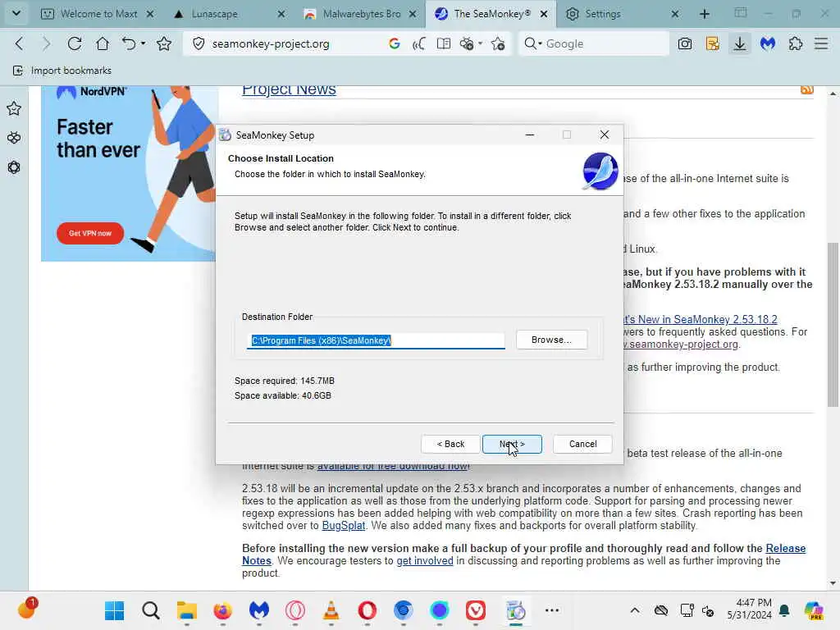
Task: Open the sidebar settings gear icon
Action: click(x=14, y=167)
